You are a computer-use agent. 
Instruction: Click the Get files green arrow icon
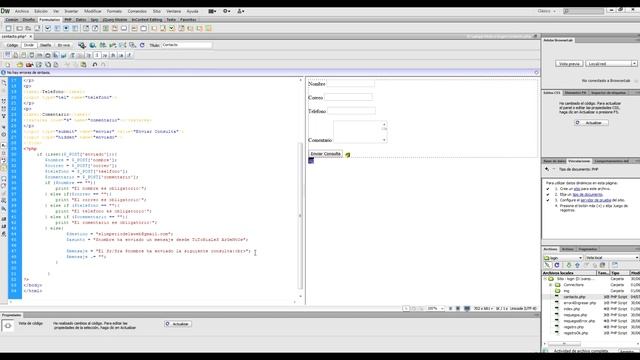[x=569, y=265]
